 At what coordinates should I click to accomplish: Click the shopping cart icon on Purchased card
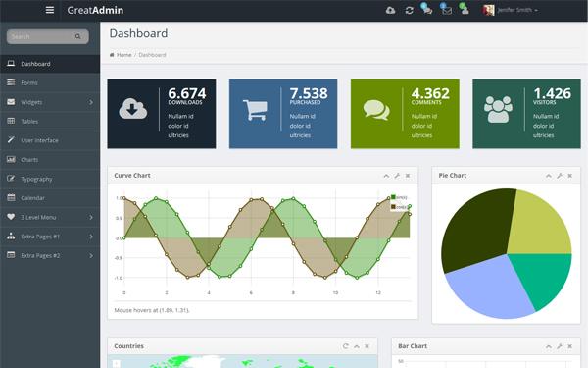pyautogui.click(x=255, y=110)
